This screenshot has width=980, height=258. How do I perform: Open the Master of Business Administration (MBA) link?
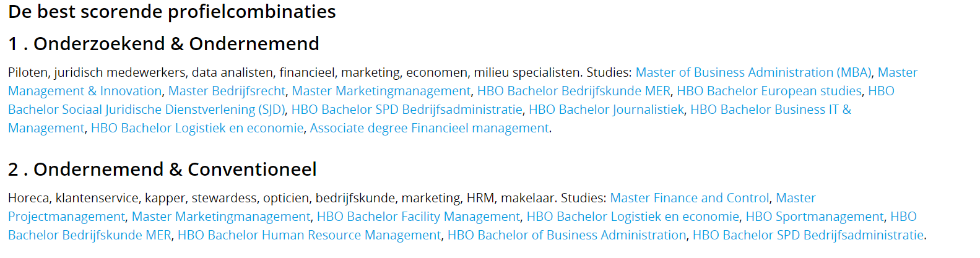click(x=753, y=72)
